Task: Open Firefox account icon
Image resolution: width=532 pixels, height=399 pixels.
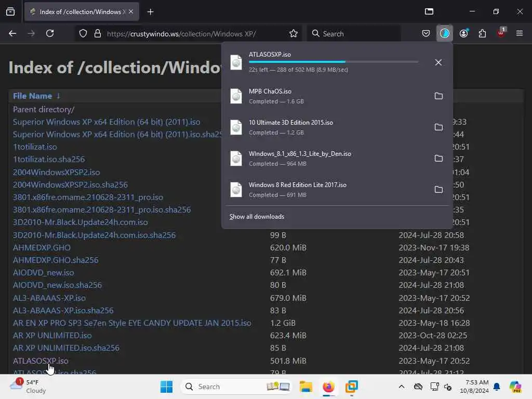Action: (463, 33)
